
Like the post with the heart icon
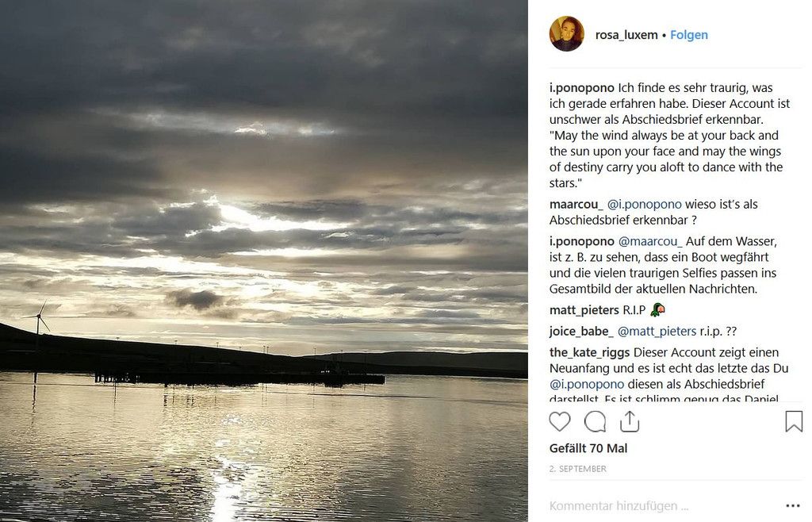pos(560,421)
